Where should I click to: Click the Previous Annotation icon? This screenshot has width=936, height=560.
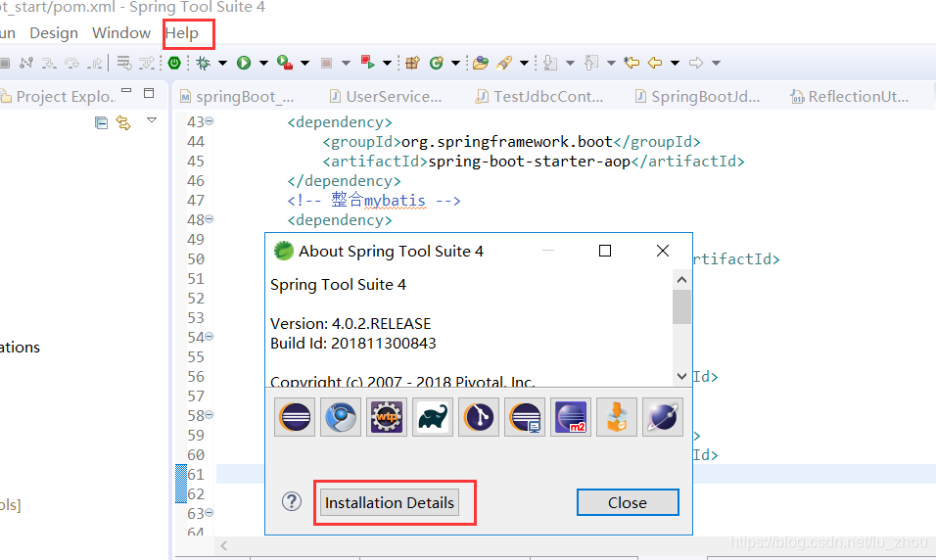(591, 63)
